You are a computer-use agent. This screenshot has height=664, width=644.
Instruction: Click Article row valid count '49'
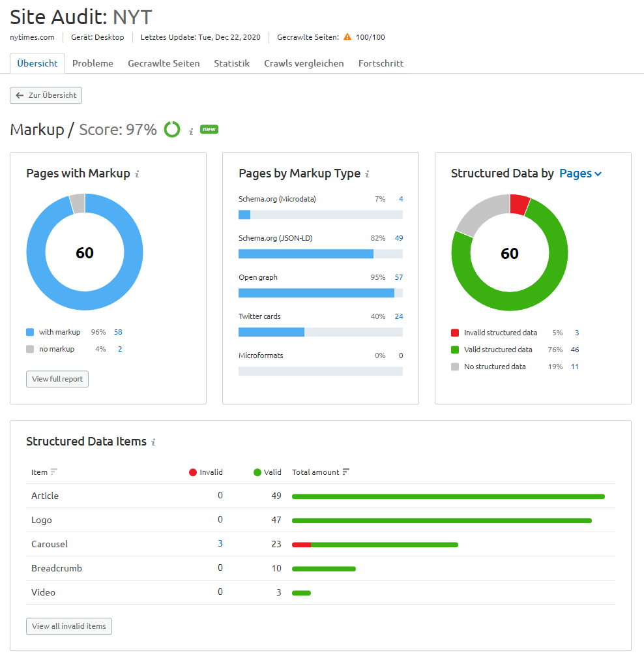pos(276,496)
